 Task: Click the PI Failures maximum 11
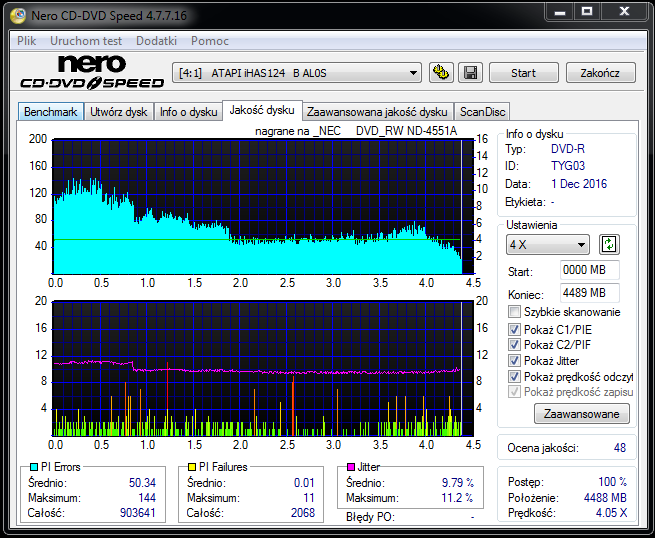click(309, 498)
